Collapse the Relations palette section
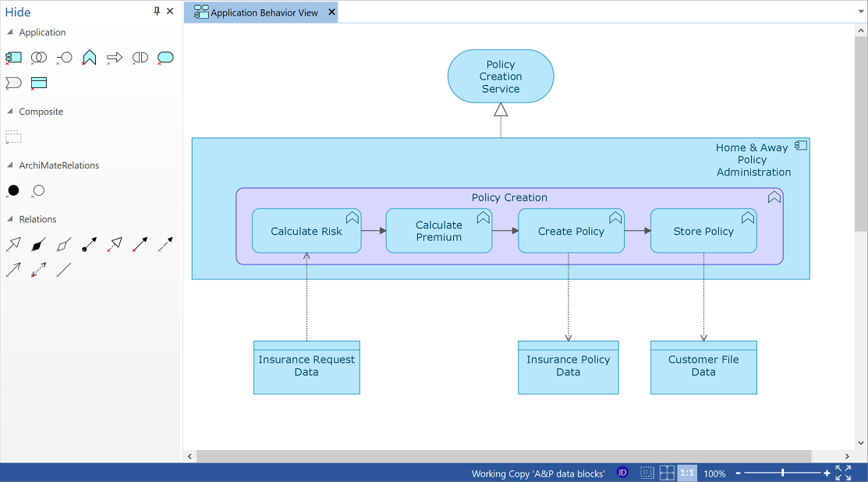Screen dimensions: 868x482 tap(10, 219)
